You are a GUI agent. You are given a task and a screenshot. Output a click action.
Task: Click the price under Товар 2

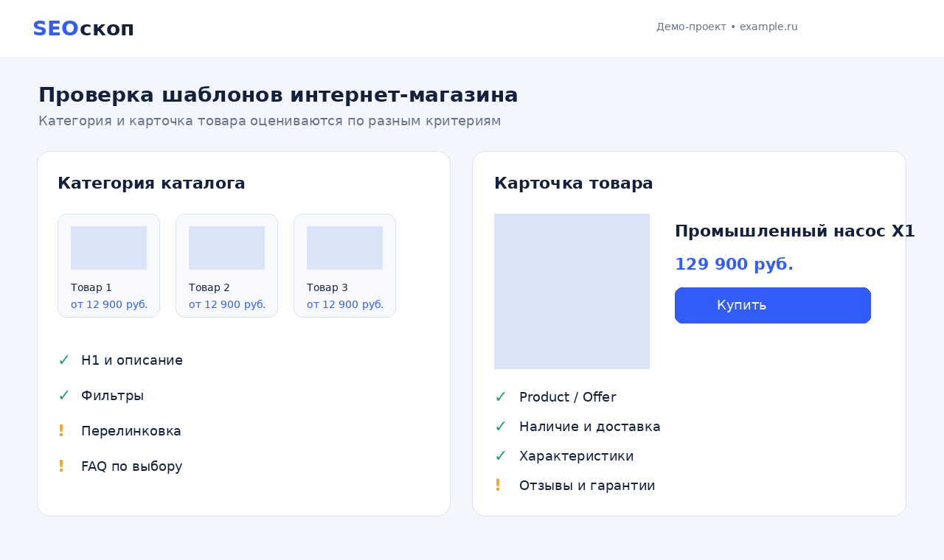227,304
